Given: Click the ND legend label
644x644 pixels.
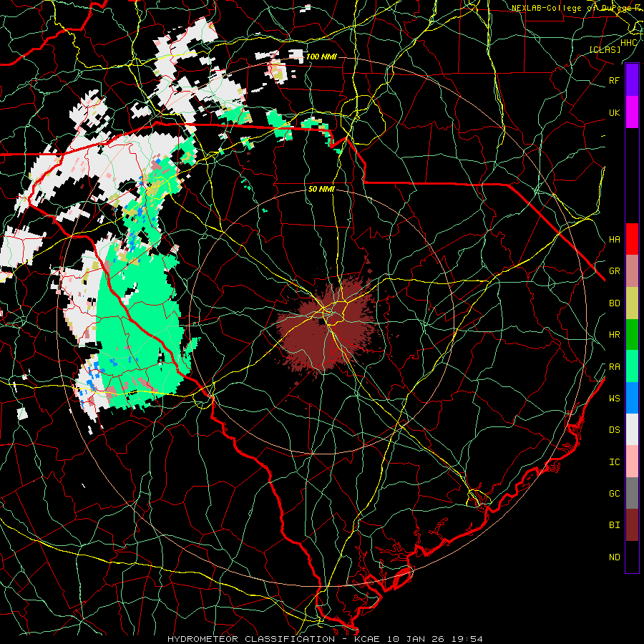Looking at the screenshot, I should (x=614, y=557).
